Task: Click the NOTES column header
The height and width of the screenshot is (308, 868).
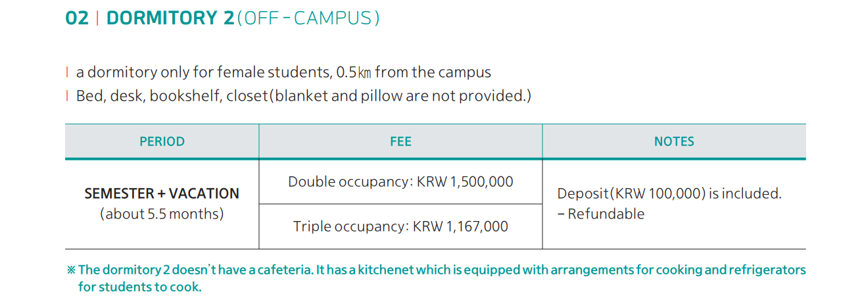Action: tap(674, 141)
